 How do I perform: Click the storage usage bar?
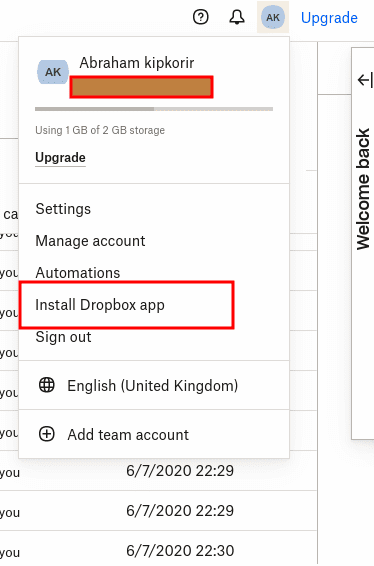tap(154, 109)
